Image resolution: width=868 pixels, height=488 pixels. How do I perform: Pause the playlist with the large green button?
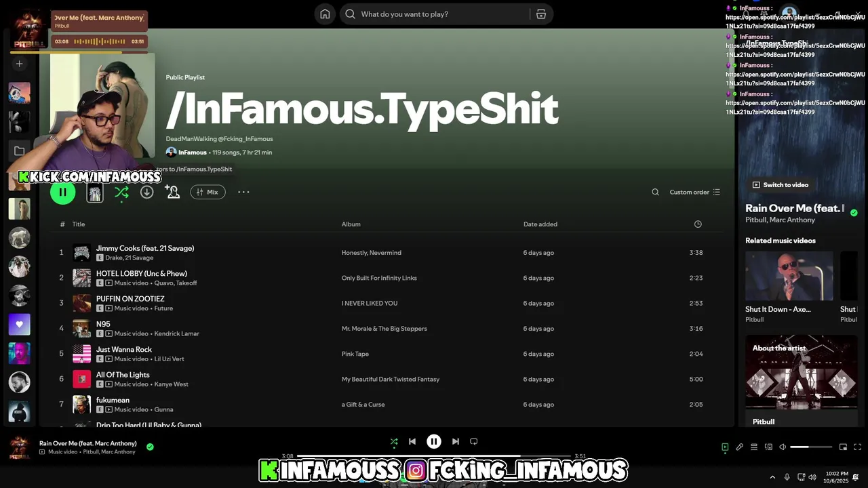click(x=62, y=192)
